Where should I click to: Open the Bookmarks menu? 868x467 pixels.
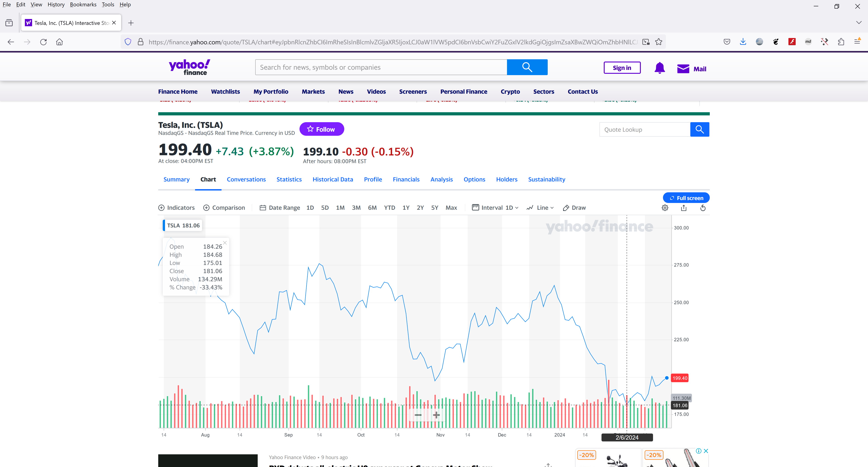click(83, 4)
